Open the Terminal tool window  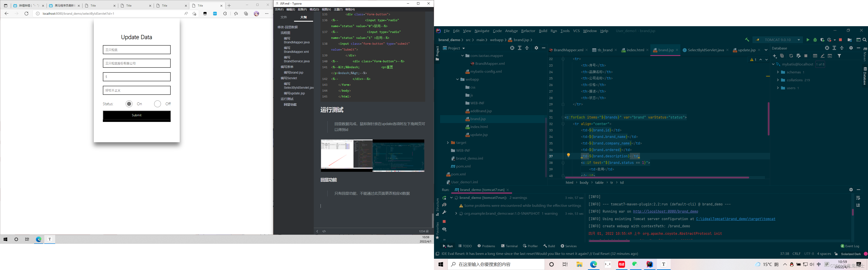tap(509, 246)
